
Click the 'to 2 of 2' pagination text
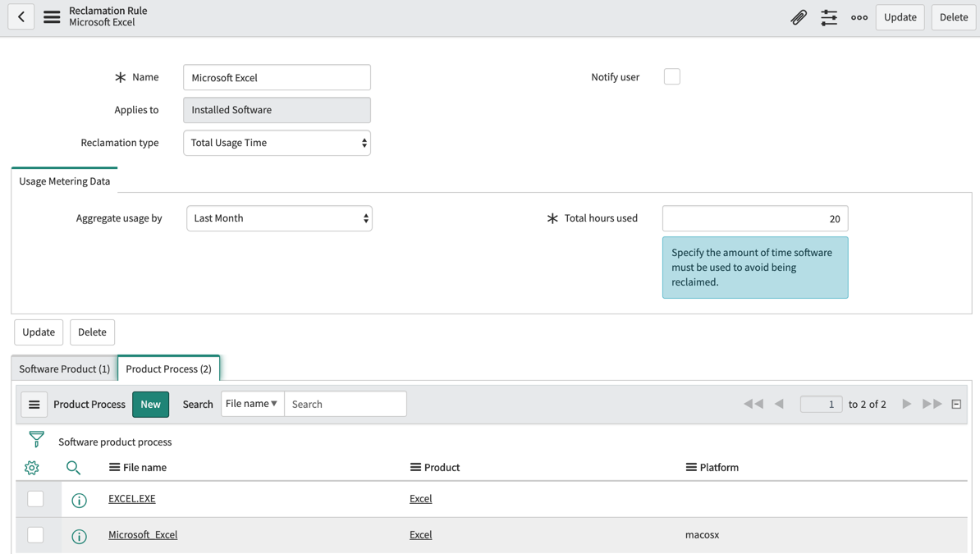point(868,405)
